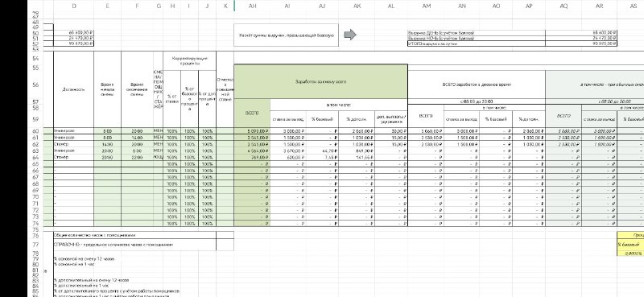Select column header AH

click(x=252, y=6)
